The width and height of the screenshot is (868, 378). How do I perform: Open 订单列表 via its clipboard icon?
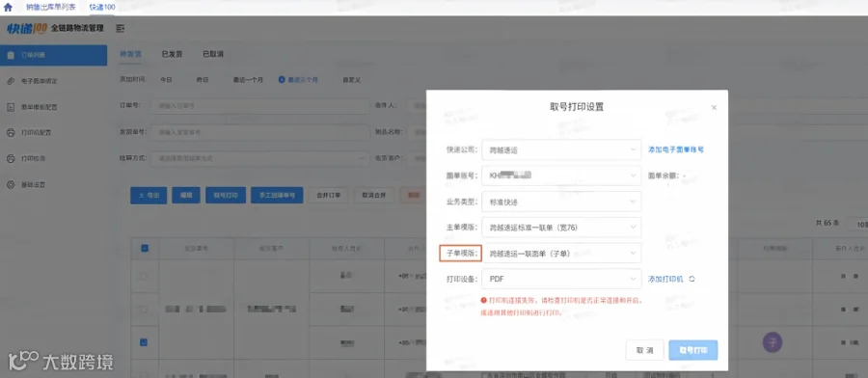tap(11, 55)
